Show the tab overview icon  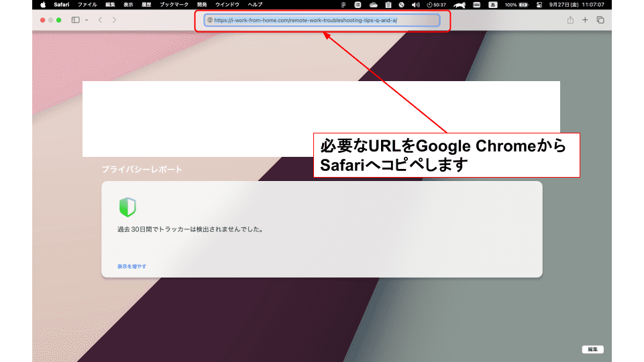600,20
